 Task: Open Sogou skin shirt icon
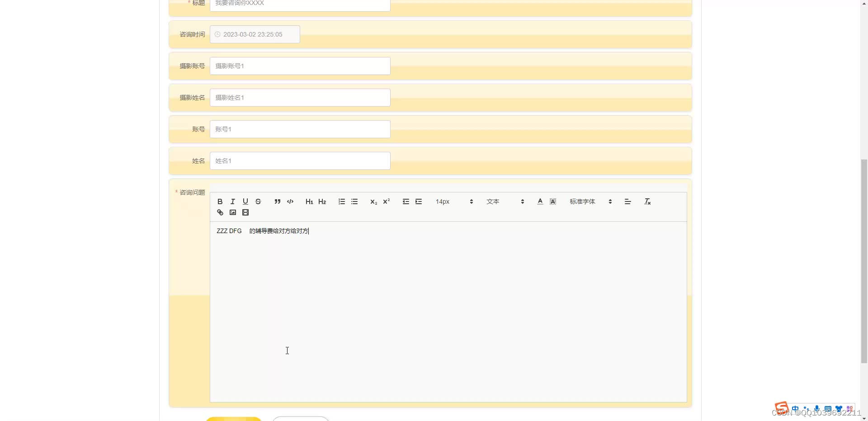839,409
